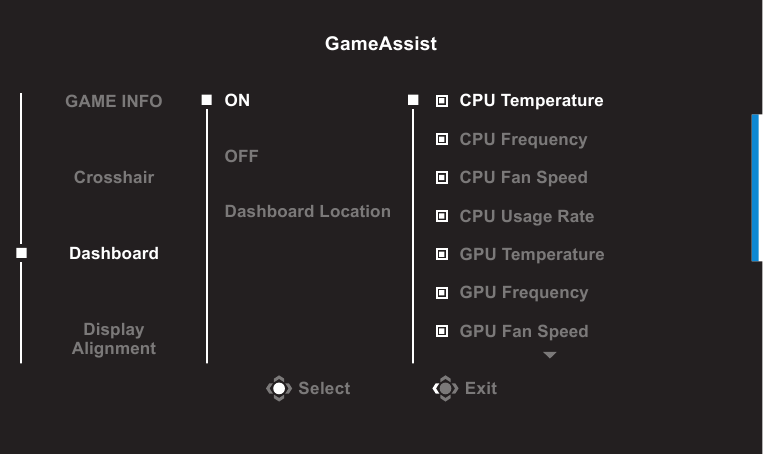Click the square marker beside the CPU Temperature checkbox
This screenshot has height=454, width=763.
(x=412, y=100)
